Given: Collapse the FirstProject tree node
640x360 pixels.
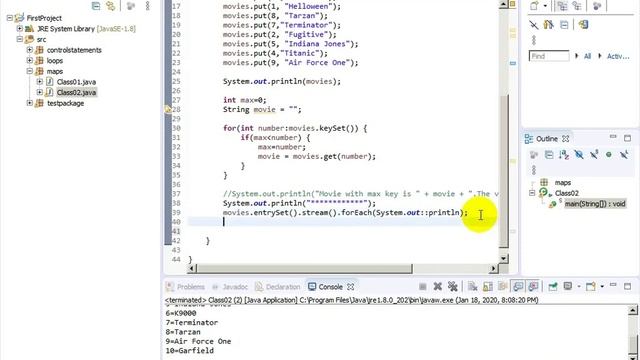Looking at the screenshot, I should [9, 18].
